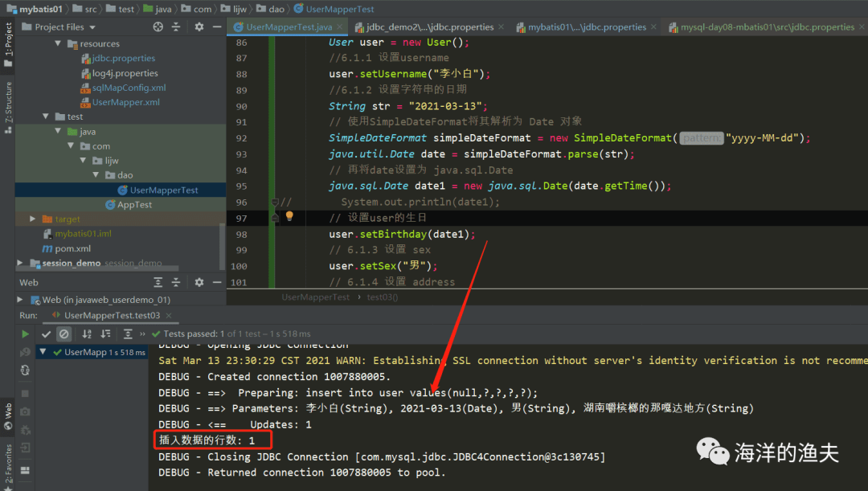Click the locate target icon in Project Files header
The image size is (868, 491).
tap(158, 27)
